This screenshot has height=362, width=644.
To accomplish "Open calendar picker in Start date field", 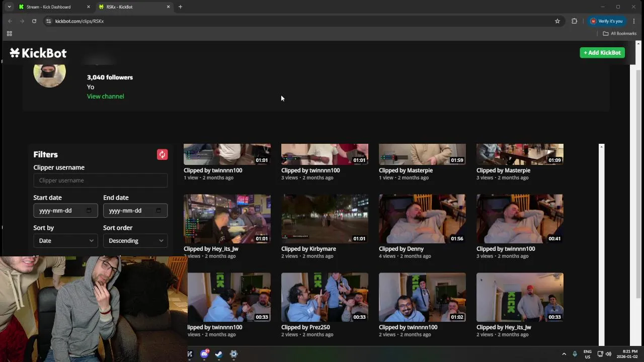I will [89, 210].
